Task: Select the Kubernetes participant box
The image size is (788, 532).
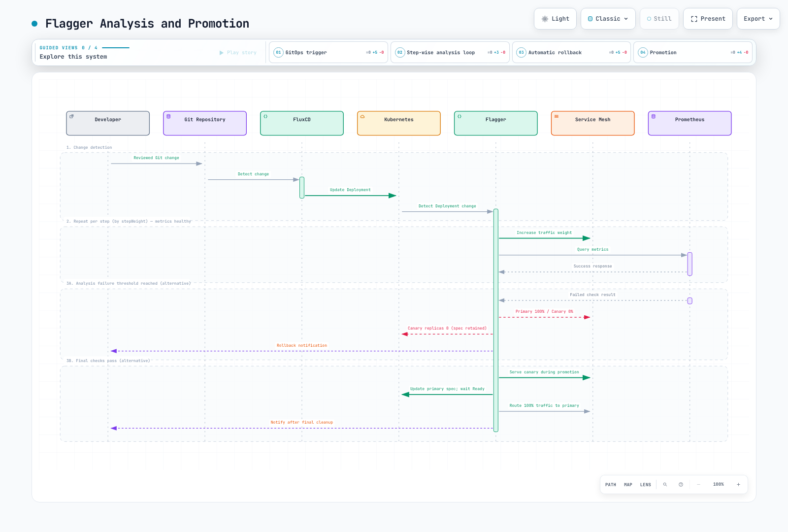Action: (x=399, y=123)
